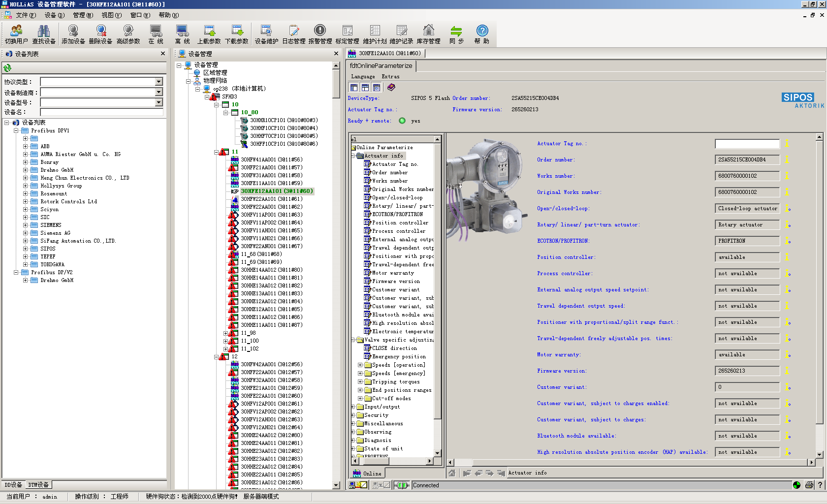
Task: Expand the SIEMENS folder in device list
Action: point(25,225)
